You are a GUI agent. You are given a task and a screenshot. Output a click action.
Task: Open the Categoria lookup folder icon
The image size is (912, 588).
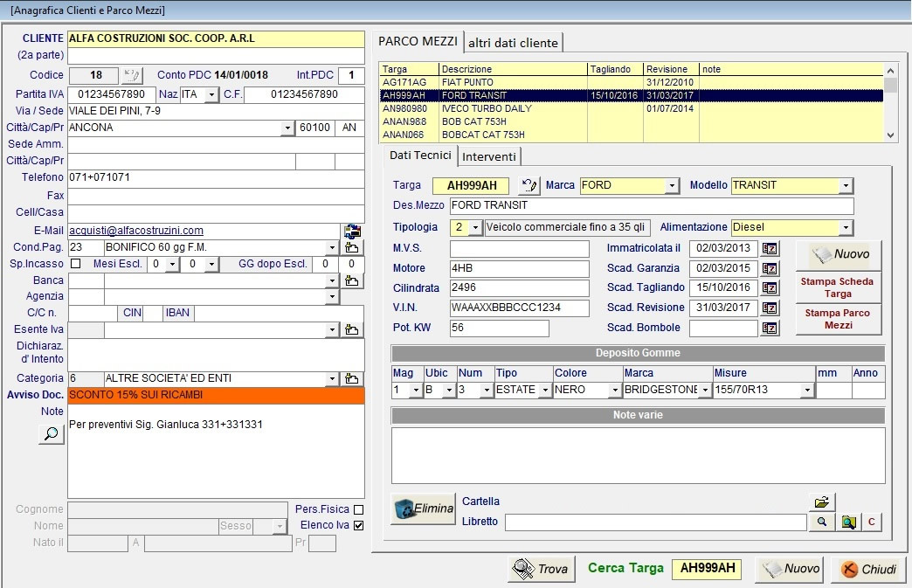point(352,378)
